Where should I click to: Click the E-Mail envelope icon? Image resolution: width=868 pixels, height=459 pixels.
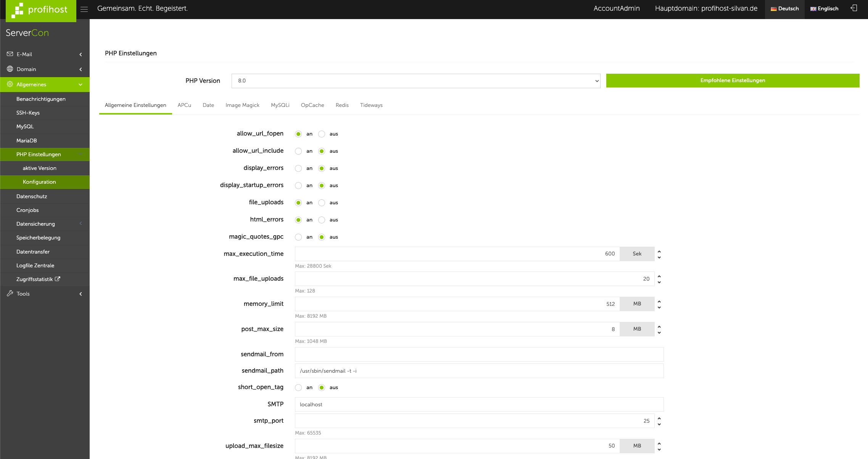[10, 54]
